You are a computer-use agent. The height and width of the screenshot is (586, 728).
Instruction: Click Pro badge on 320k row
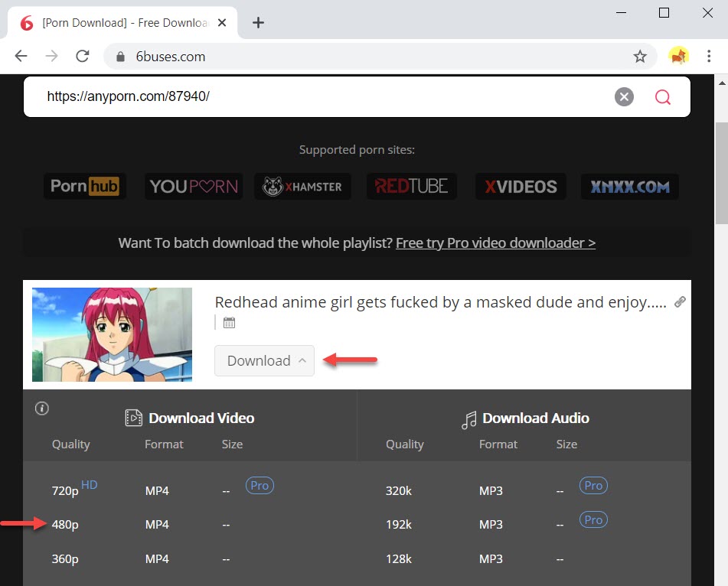pos(593,485)
